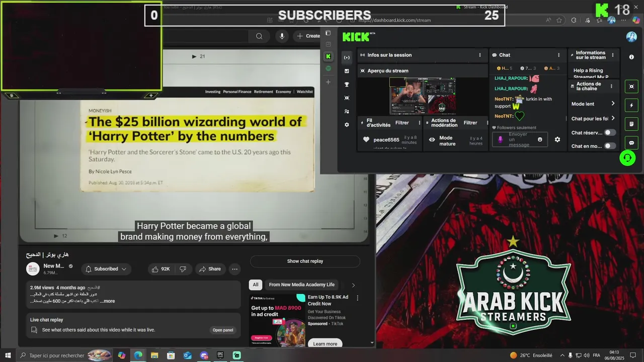Image resolution: width=644 pixels, height=362 pixels.
Task: Open Outlook from the taskbar
Action: (187, 355)
